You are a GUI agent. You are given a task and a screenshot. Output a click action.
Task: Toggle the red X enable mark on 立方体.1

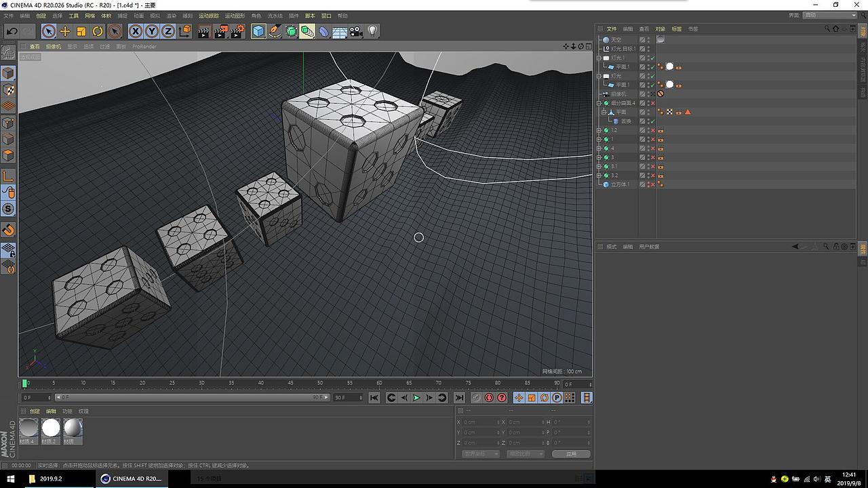(652, 184)
